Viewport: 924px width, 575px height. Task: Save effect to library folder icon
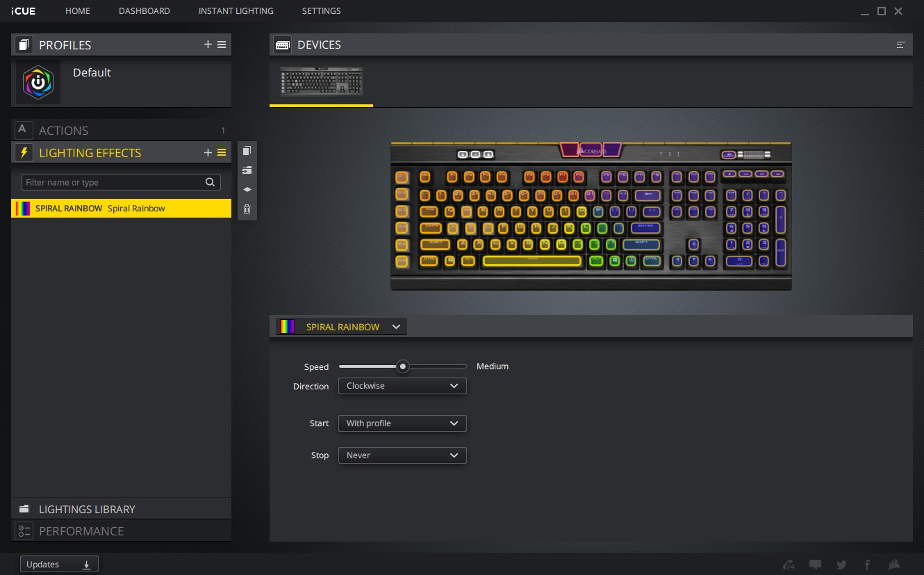pos(247,170)
